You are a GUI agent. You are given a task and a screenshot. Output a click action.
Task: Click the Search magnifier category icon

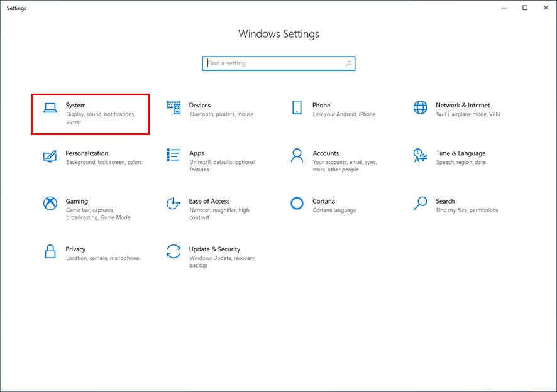click(x=420, y=204)
